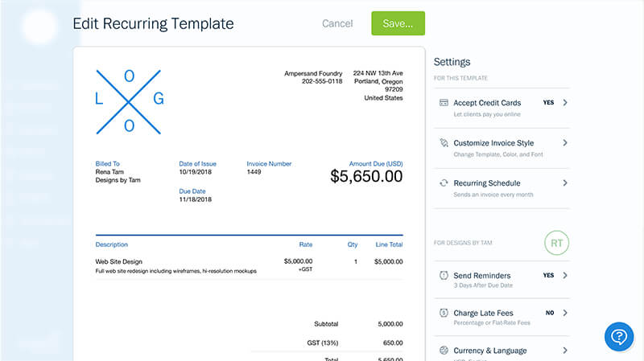Screen dimensions: 644x361
Task: Click the Currency & Language globe icon
Action: [x=444, y=351]
